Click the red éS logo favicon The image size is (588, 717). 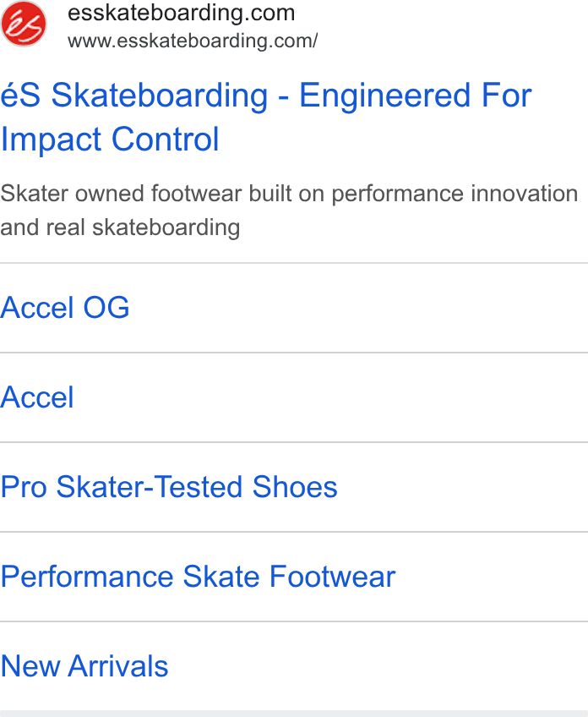(24, 24)
